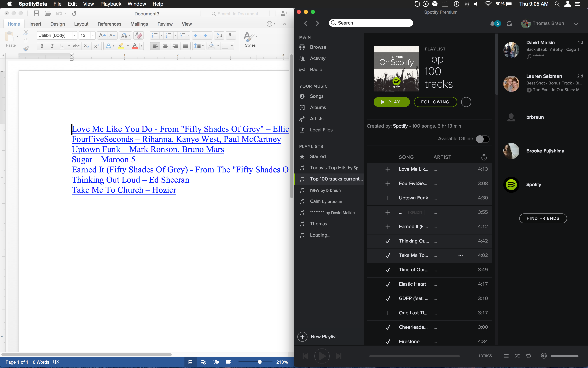Click the Justify text alignment icon
This screenshot has width=588, height=368.
pos(185,46)
